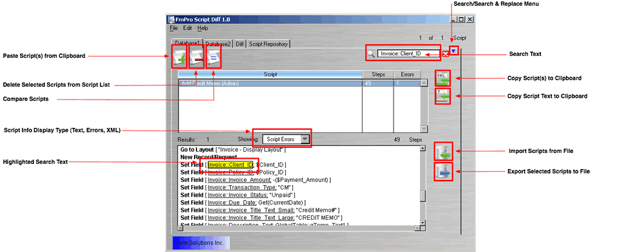Click the magnifying glass search icon
Viewport: 644px width, 252px height.
[x=371, y=53]
